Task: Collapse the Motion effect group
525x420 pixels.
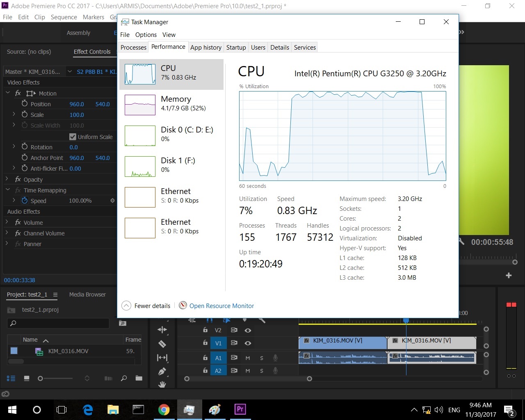Action: 8,93
